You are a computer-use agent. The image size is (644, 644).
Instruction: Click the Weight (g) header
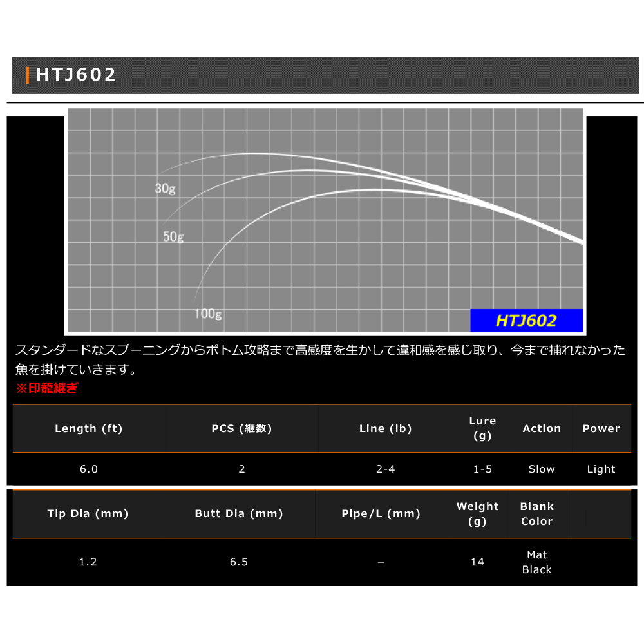pos(477,514)
